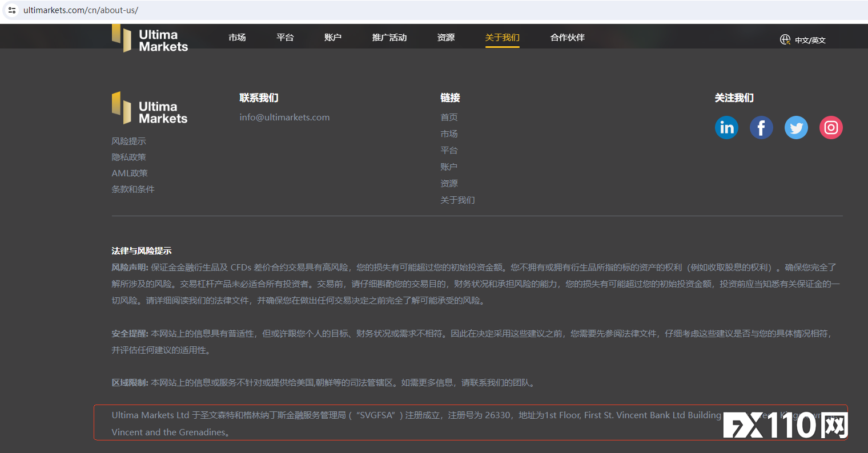Viewport: 868px width, 453px height.
Task: Go to 关于我们 in footer links list
Action: coord(457,200)
